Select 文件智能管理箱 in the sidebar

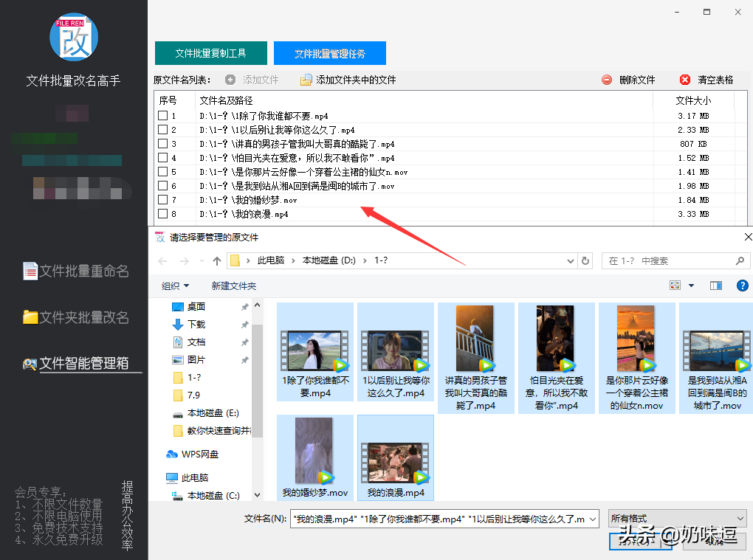(x=76, y=363)
